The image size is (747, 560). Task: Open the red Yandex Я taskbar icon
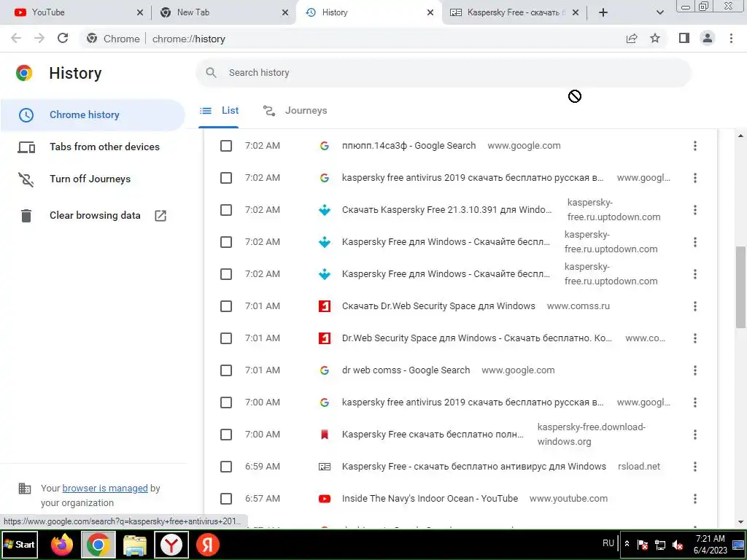[x=208, y=544]
